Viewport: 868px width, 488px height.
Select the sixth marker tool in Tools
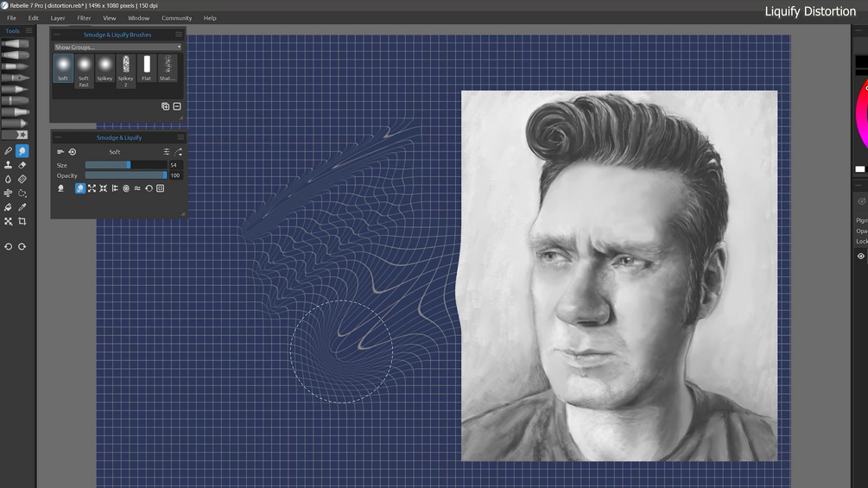click(x=16, y=101)
